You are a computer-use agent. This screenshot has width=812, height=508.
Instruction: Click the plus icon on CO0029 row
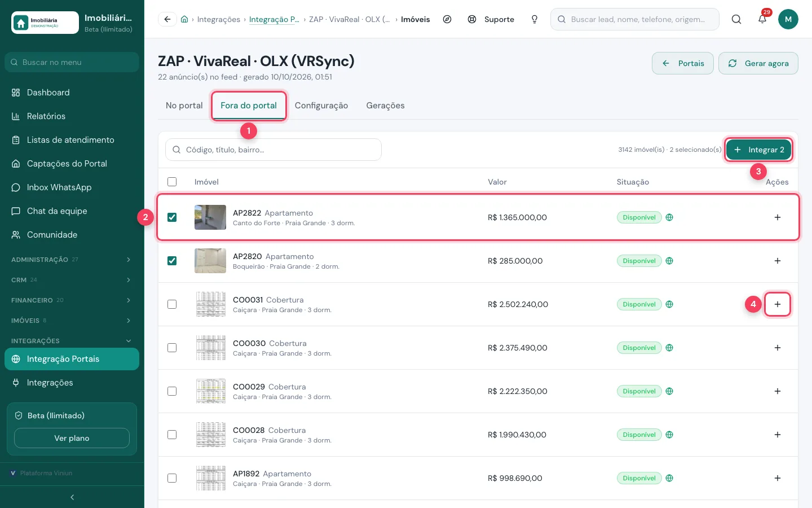(x=778, y=391)
